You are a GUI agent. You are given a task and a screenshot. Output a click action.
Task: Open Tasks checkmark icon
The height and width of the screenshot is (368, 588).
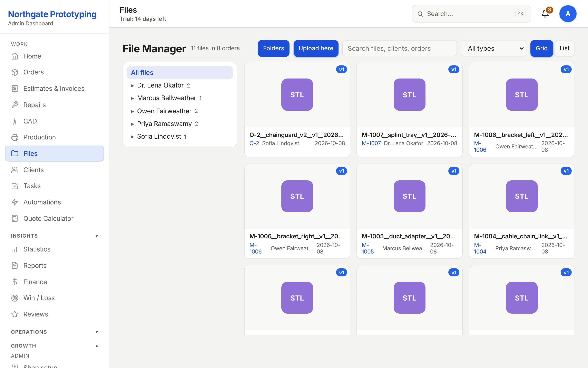pos(15,186)
